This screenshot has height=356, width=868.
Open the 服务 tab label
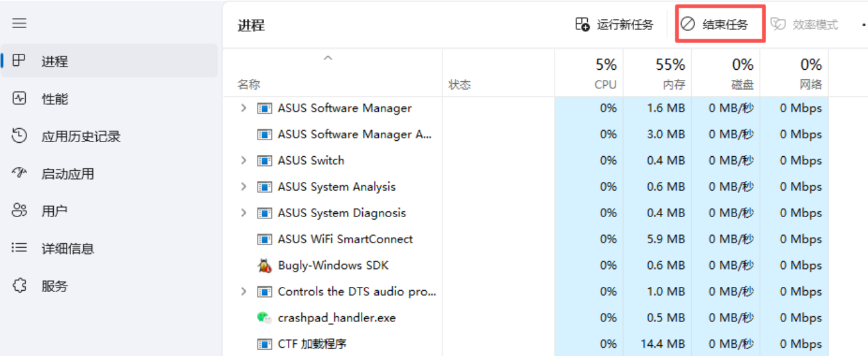[55, 286]
